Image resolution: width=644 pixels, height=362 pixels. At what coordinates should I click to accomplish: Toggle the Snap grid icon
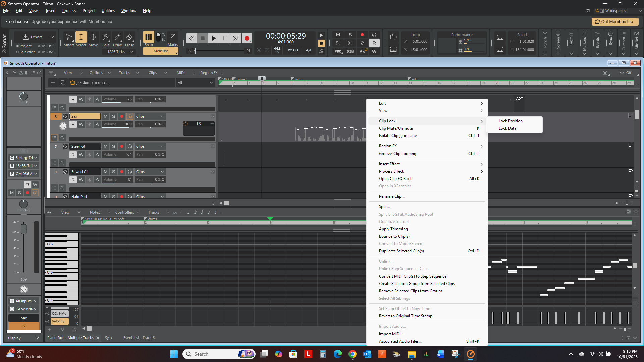point(148,37)
